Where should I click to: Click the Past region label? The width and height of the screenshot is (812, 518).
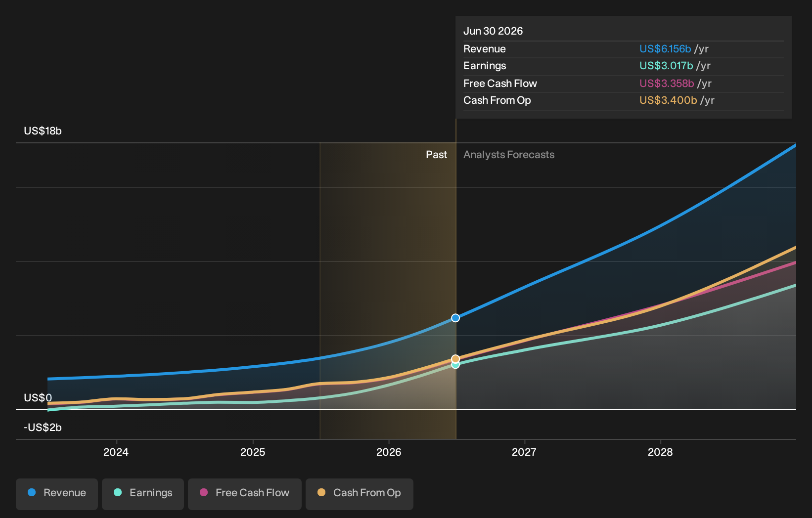[437, 155]
